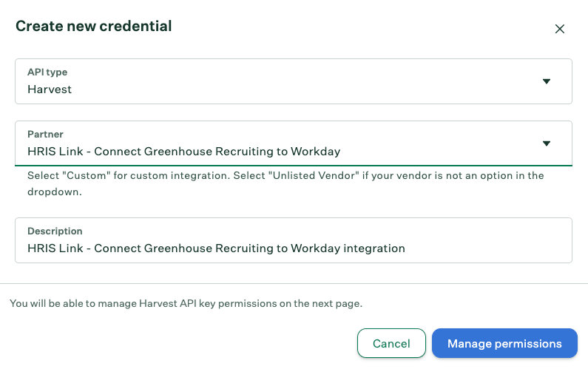Click the Harvest value in API type
Viewport: 588px width, 369px height.
[x=50, y=89]
